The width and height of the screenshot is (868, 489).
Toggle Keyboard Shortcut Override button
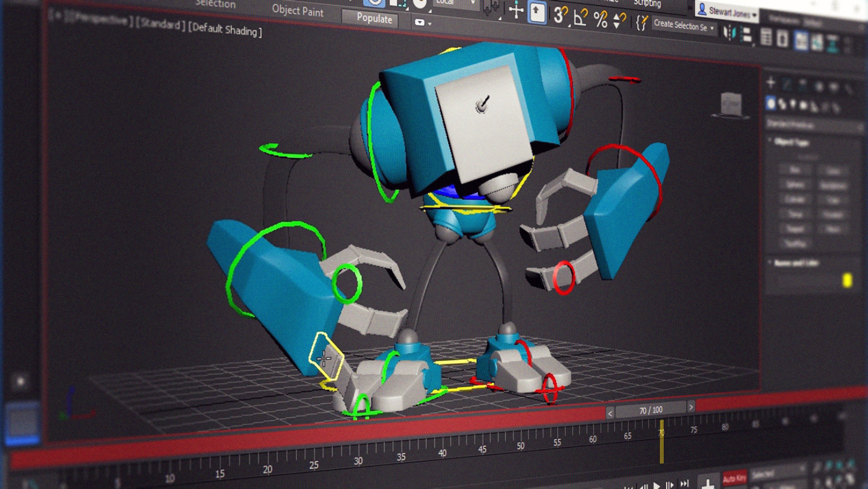click(x=537, y=12)
